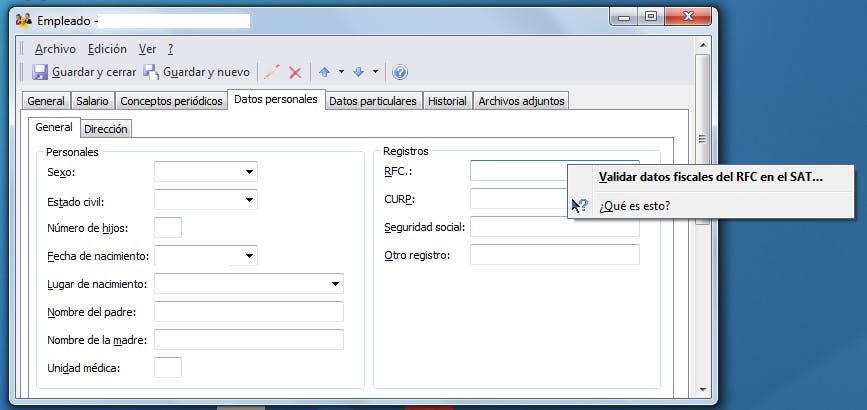Open the Archivo menu
The width and height of the screenshot is (867, 410).
55,49
